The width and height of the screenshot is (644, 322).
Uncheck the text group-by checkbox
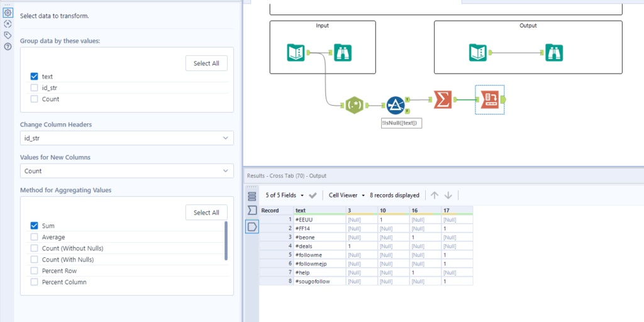pos(34,76)
